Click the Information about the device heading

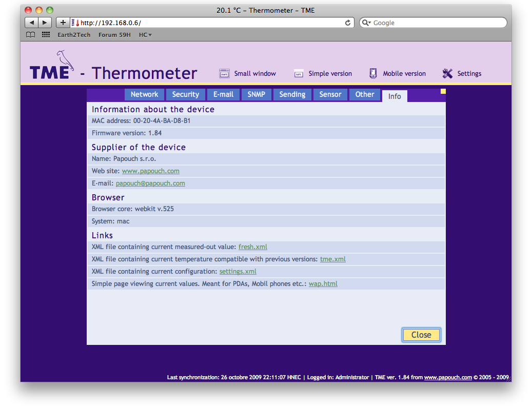153,110
